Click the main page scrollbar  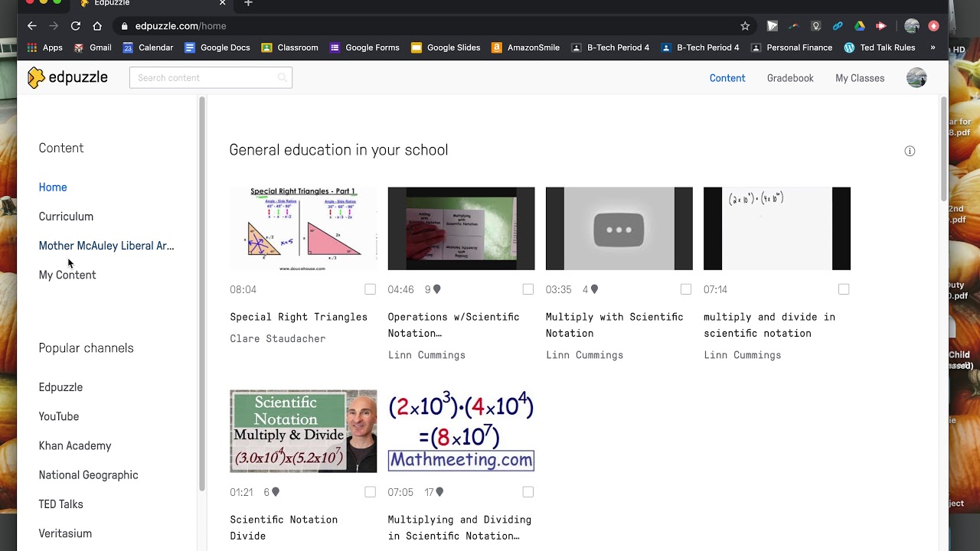pos(943,149)
